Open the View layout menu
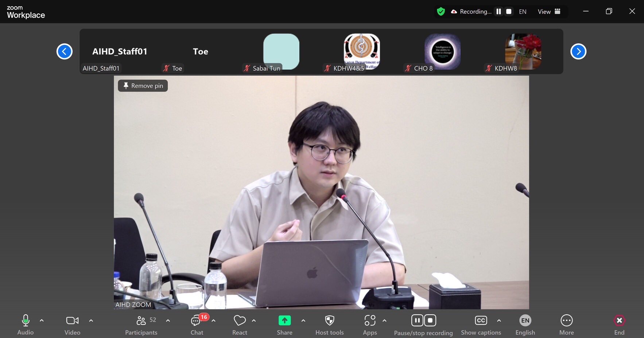The image size is (644, 338). 549,12
